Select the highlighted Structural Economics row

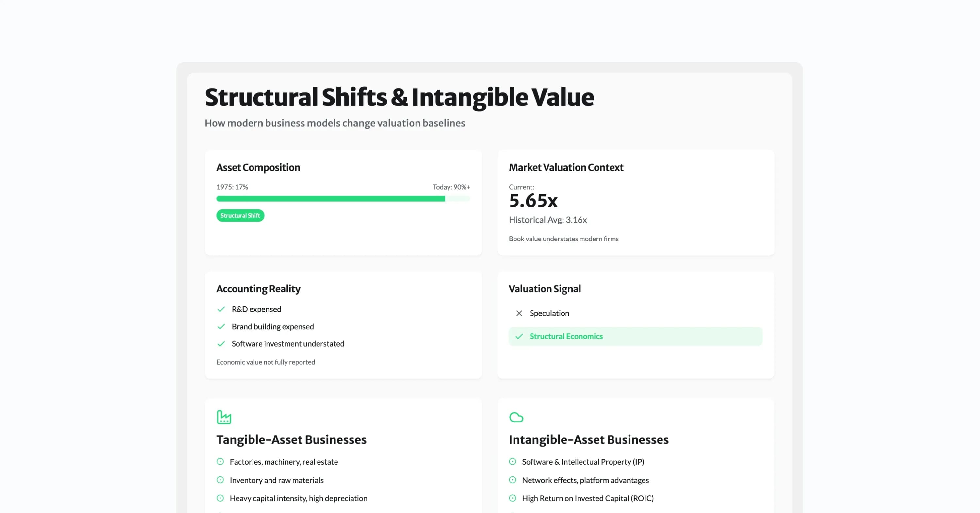point(635,336)
